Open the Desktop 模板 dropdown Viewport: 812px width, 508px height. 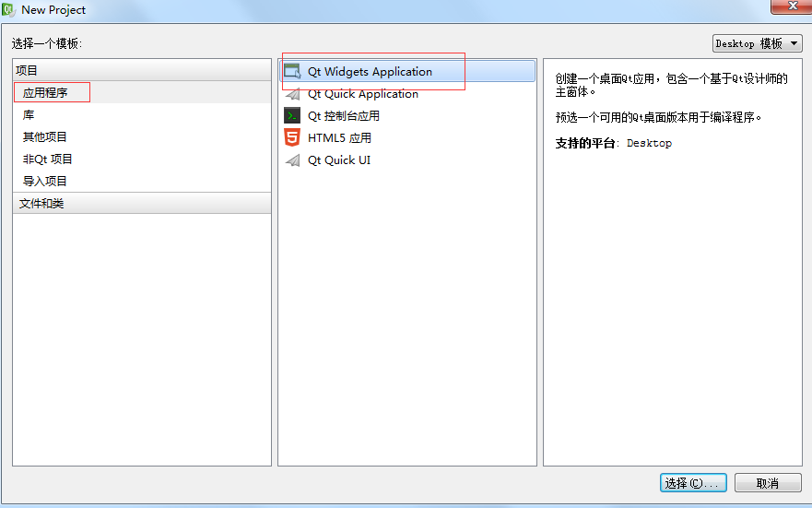click(x=757, y=43)
